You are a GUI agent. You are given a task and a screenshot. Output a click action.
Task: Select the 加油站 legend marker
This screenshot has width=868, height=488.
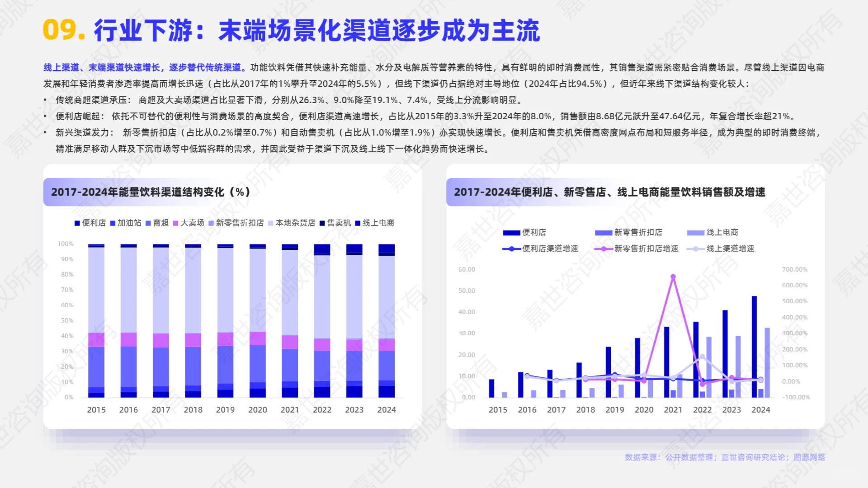[112, 223]
